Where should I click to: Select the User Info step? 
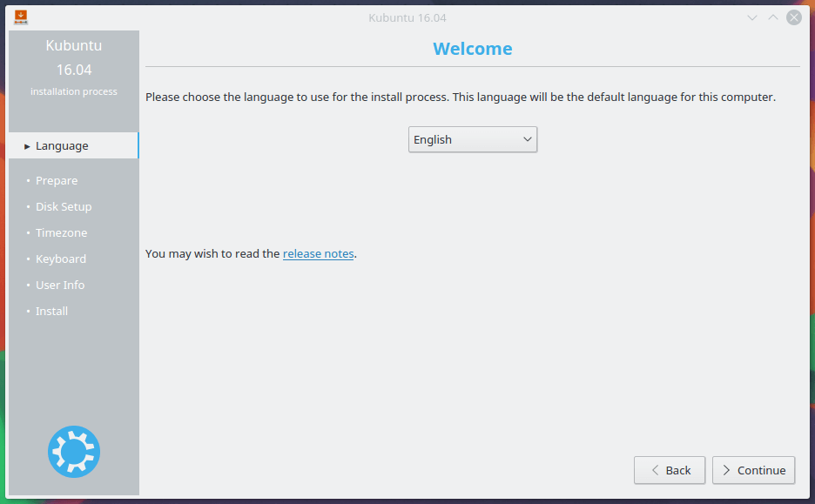click(x=60, y=285)
